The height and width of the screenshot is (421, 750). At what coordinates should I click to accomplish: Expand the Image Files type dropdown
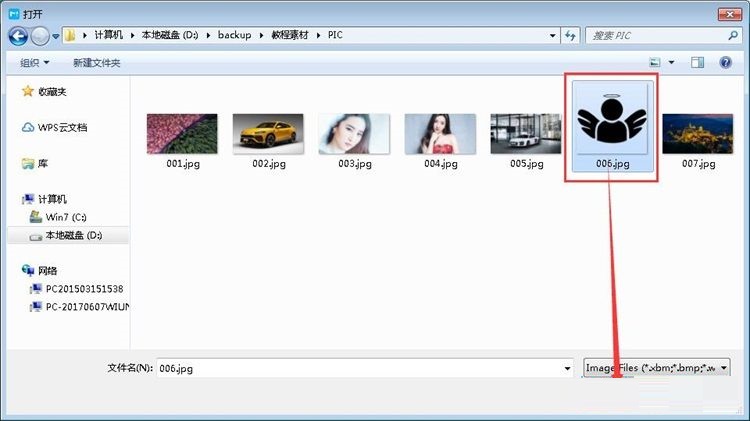click(x=723, y=368)
